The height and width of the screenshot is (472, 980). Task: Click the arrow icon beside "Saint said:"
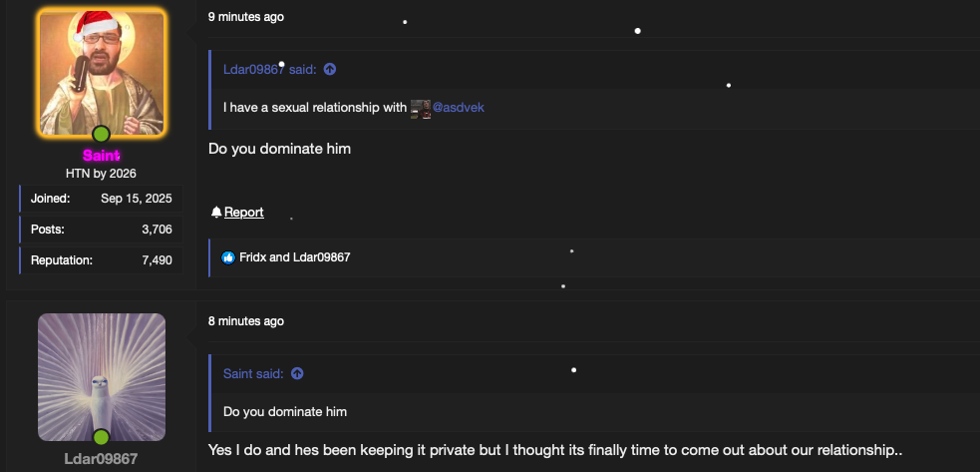pos(297,374)
